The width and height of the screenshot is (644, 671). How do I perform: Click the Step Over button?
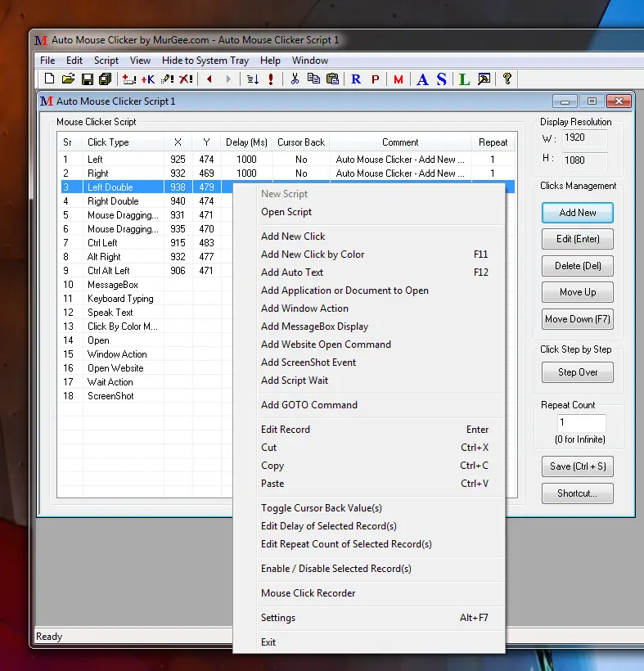(577, 372)
